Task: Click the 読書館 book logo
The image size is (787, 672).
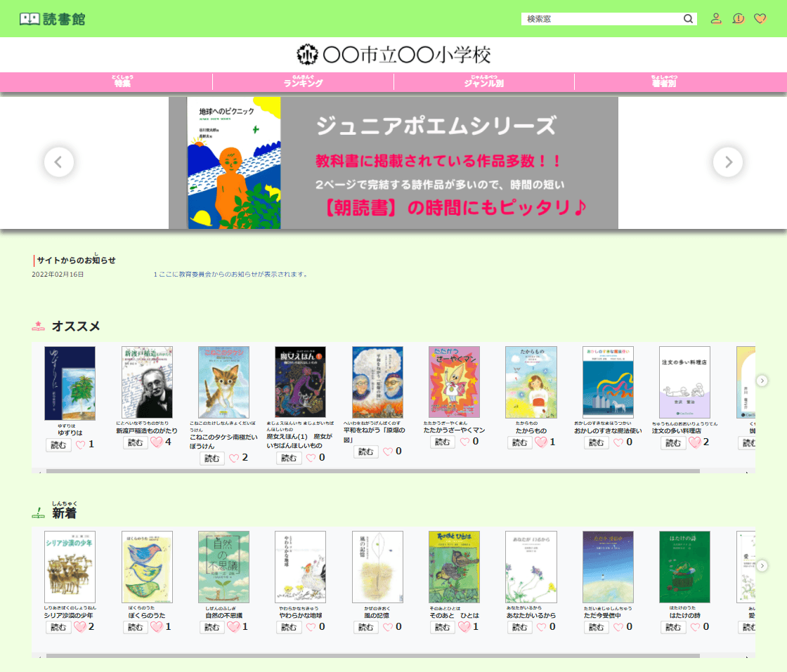Action: coord(30,18)
